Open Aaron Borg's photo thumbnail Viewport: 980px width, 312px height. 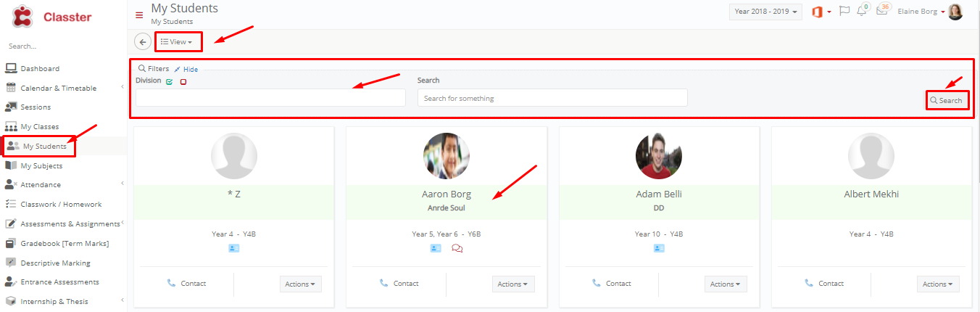(x=447, y=156)
